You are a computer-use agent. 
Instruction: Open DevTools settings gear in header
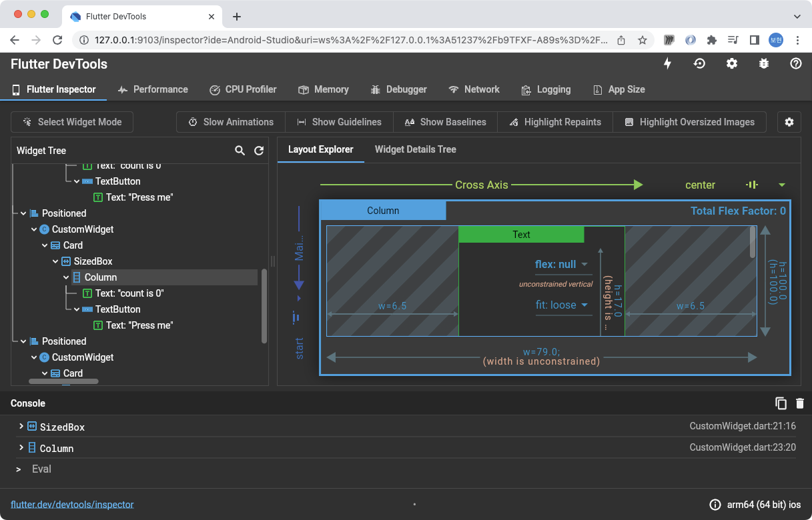click(732, 63)
